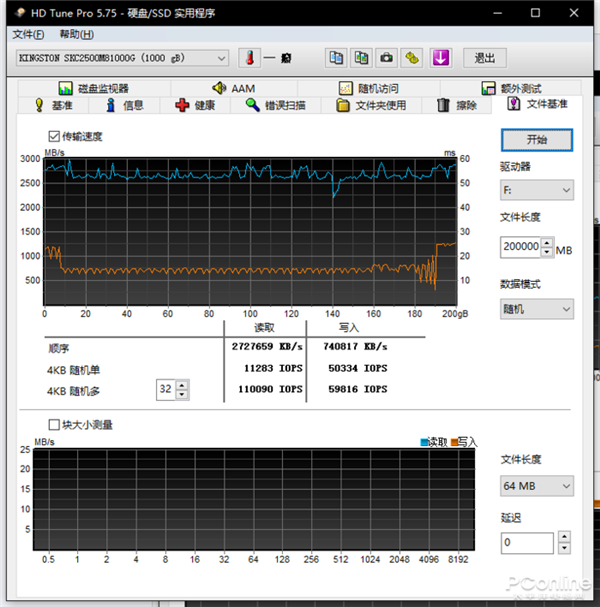Click the camera save screenshot icon
Viewport: 600px width, 607px height.
pyautogui.click(x=386, y=58)
